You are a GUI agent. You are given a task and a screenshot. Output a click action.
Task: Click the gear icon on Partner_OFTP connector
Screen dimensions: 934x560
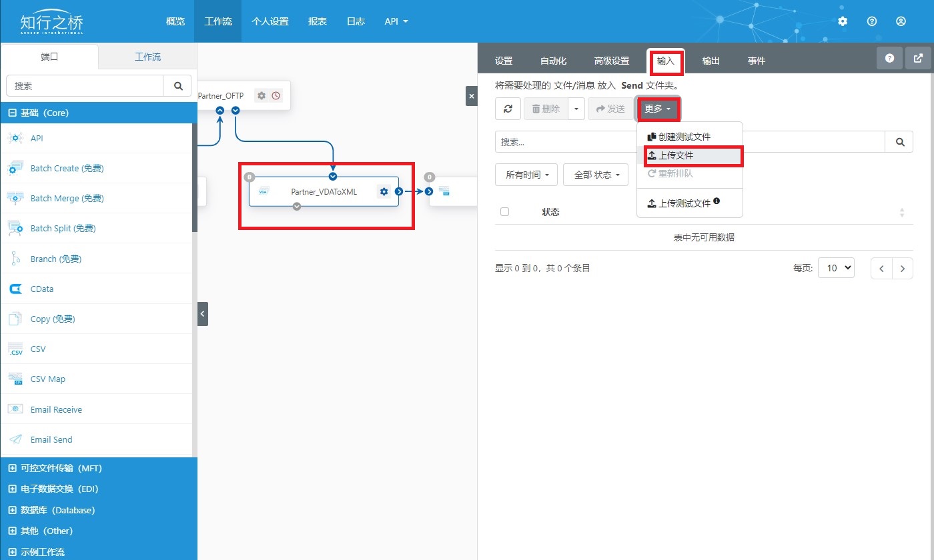point(262,96)
